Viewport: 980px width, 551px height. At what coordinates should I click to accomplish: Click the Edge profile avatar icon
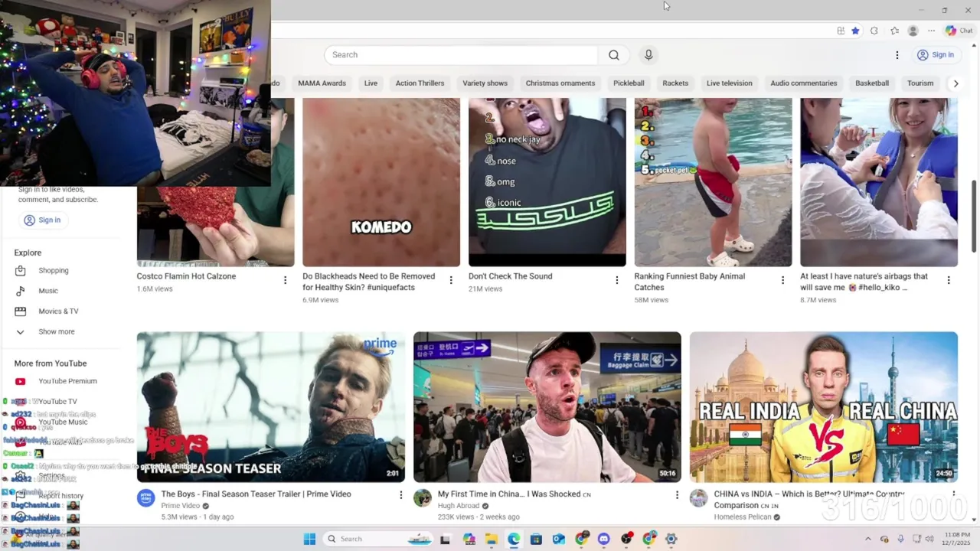coord(913,31)
